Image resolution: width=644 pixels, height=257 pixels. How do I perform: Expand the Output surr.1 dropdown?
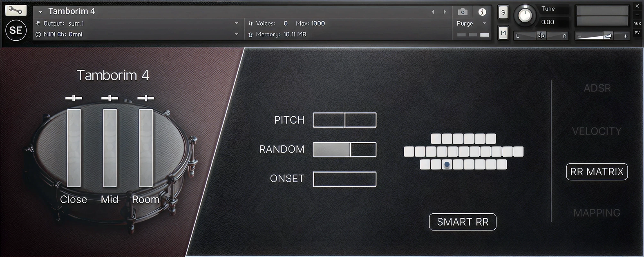237,23
